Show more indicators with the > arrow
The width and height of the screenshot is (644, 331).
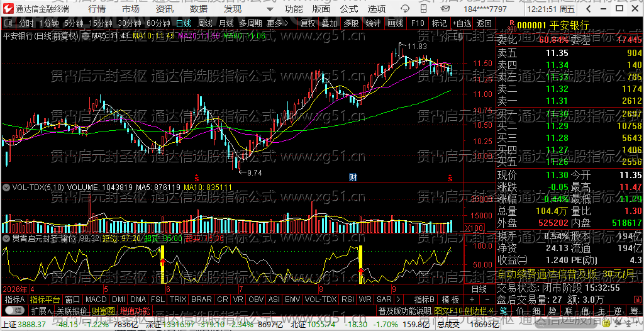[x=398, y=300]
